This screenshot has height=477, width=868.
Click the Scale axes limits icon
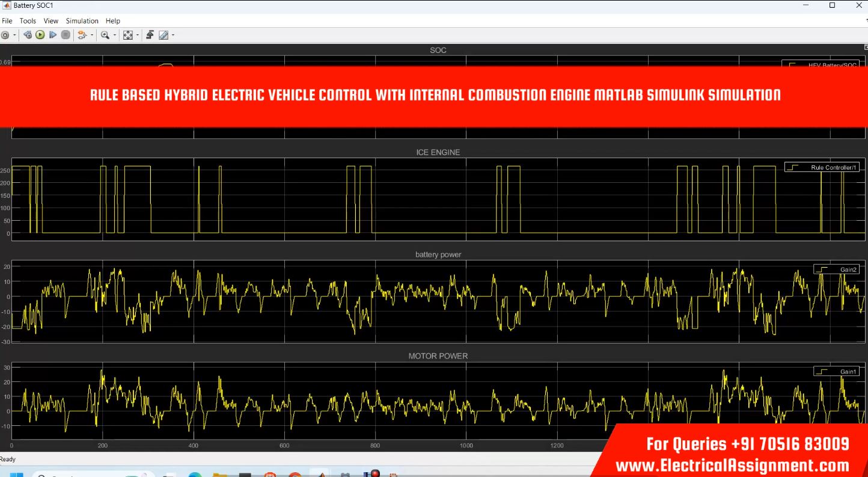127,35
